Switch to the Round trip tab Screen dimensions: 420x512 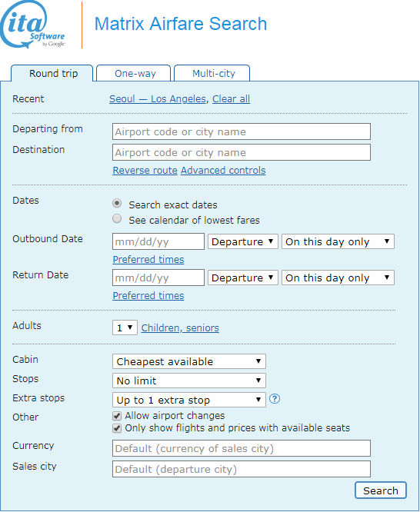(52, 73)
